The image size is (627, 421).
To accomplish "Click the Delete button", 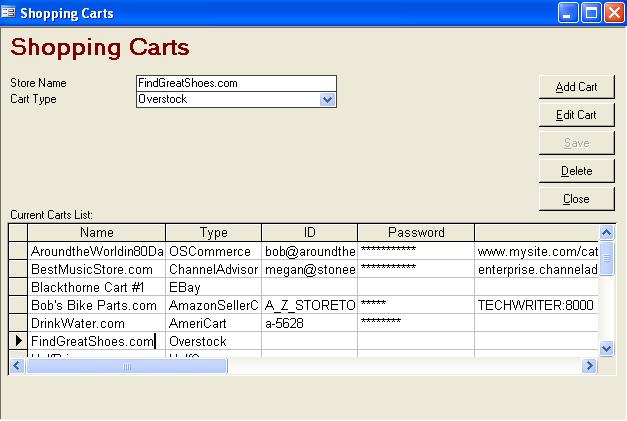I will click(576, 171).
